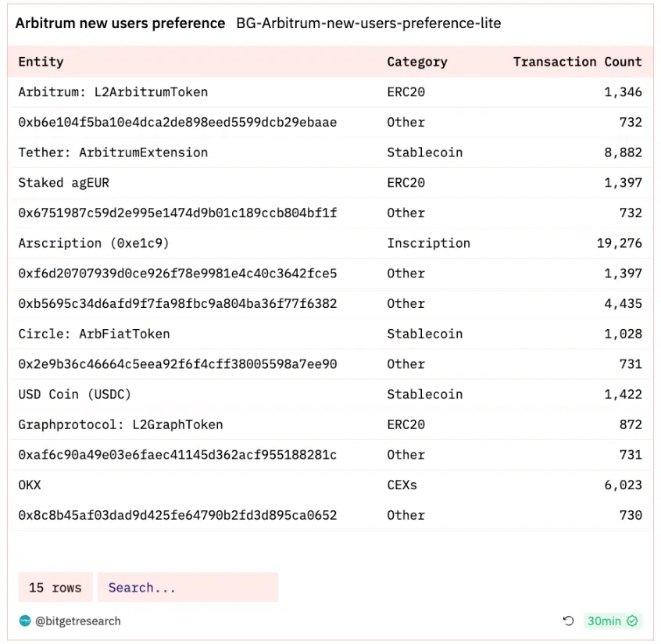Click the refresh query icon
661x644 pixels.
point(568,621)
